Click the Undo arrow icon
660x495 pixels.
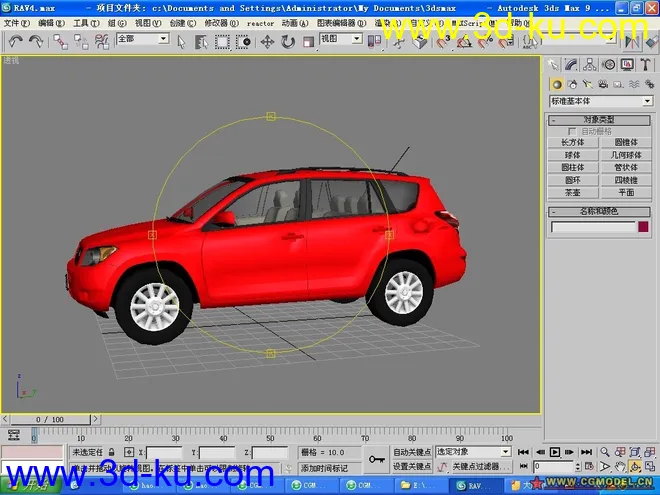point(16,41)
